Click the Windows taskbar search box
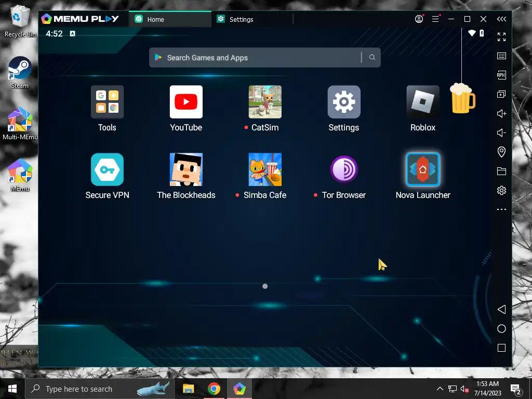This screenshot has width=532, height=399. [100, 389]
